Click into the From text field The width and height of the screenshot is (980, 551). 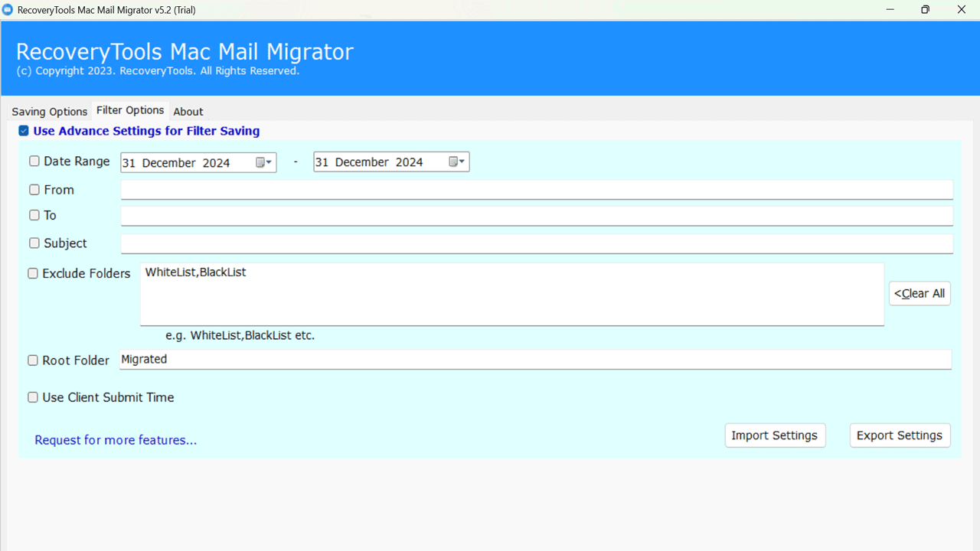(x=537, y=190)
